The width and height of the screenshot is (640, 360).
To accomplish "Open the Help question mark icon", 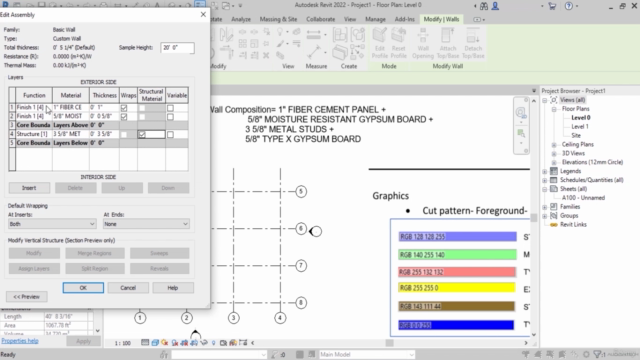I will (x=569, y=6).
